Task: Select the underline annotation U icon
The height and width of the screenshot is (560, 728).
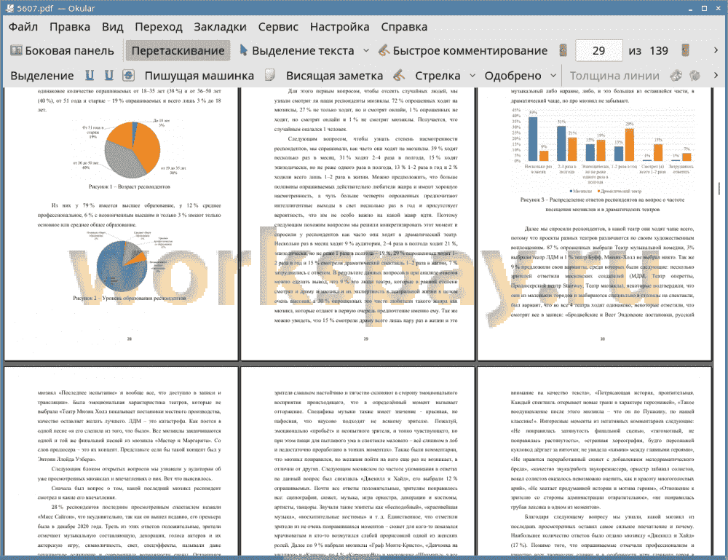Action: pyautogui.click(x=90, y=75)
